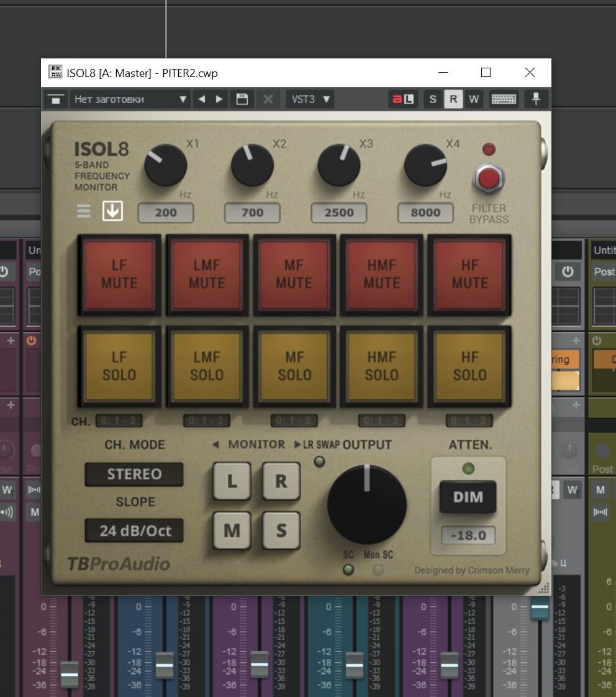The image size is (616, 697).
Task: Open the ISOL8 hamburger menu
Action: (84, 211)
